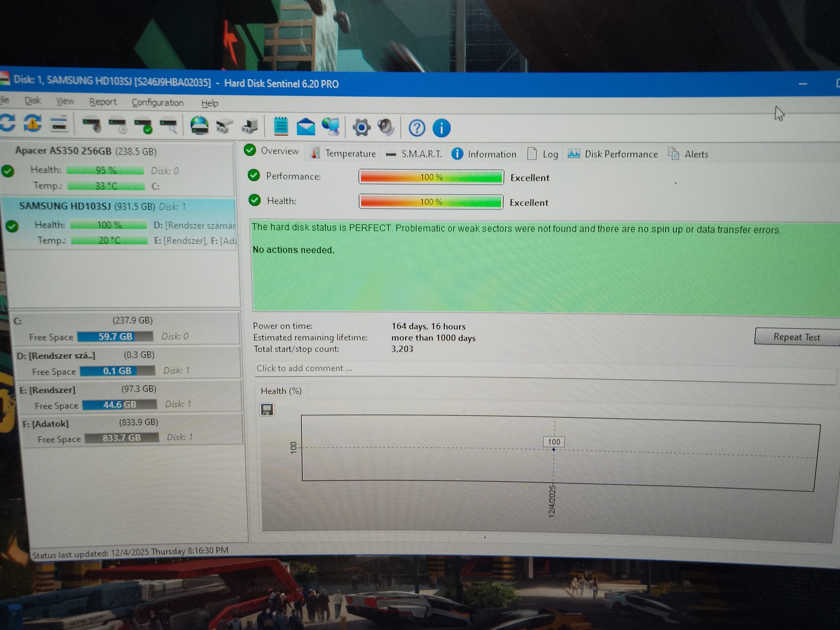
Task: Click the Apacer Health 95 % bar
Action: (x=105, y=170)
